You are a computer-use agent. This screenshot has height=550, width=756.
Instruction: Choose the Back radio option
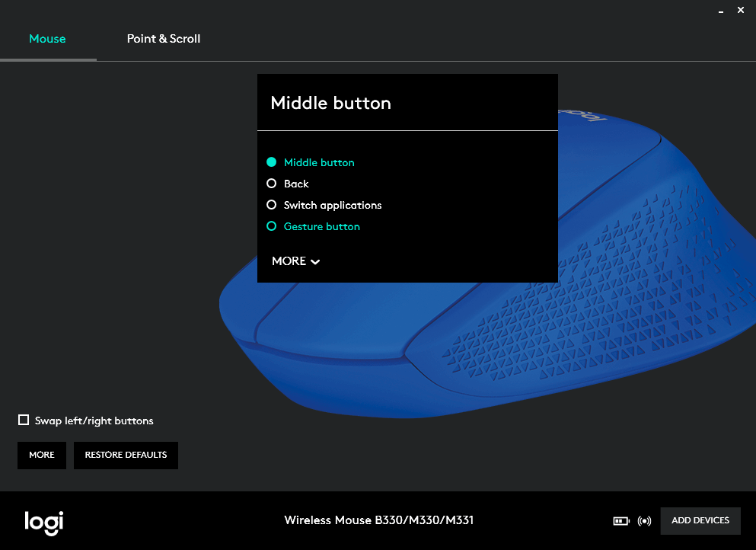tap(272, 184)
